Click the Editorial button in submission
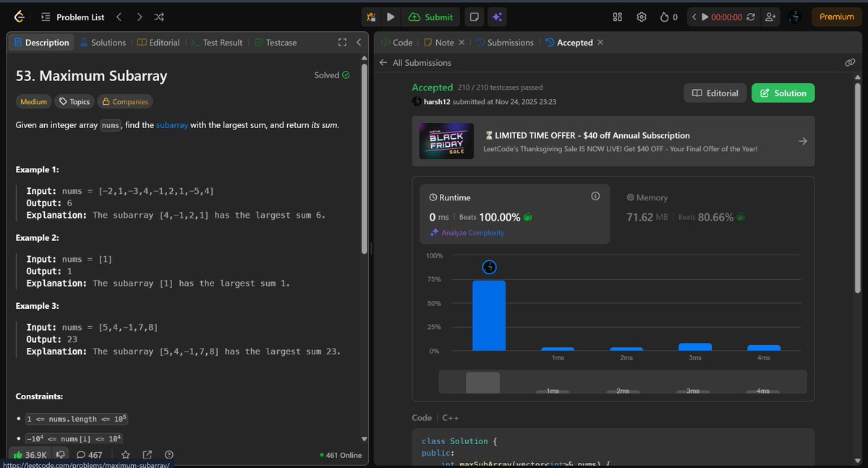Image resolution: width=868 pixels, height=468 pixels. pos(715,93)
